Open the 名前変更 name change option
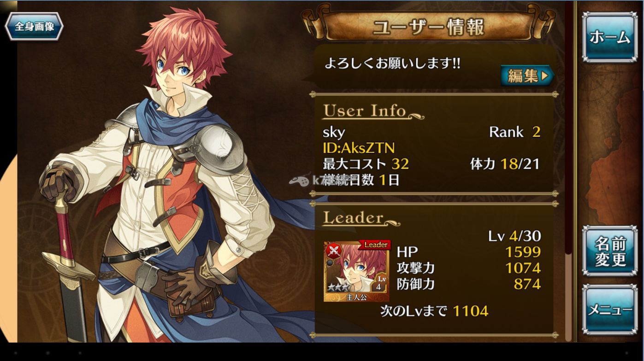Screen dimensions: 644x361 (609, 251)
